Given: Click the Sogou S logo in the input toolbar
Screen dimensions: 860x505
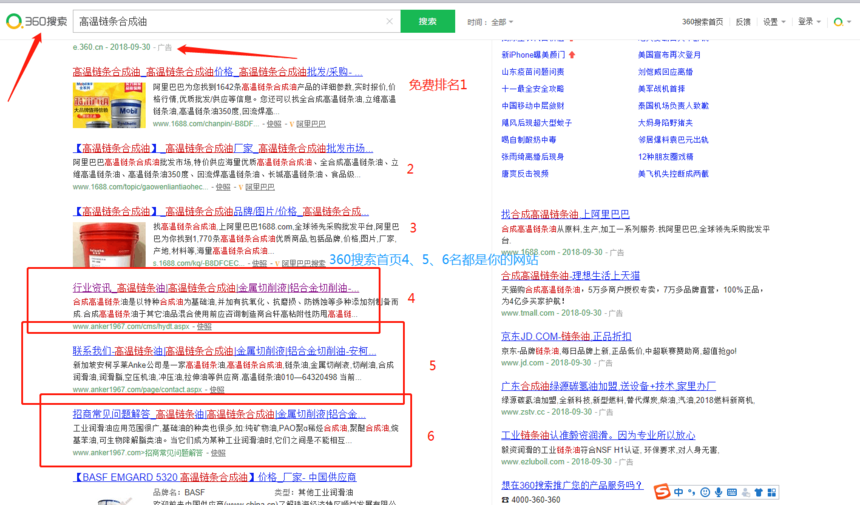Looking at the screenshot, I should 662,491.
